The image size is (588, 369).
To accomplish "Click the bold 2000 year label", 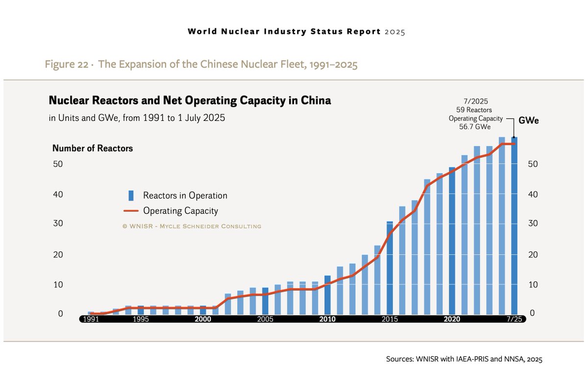I will (x=203, y=319).
